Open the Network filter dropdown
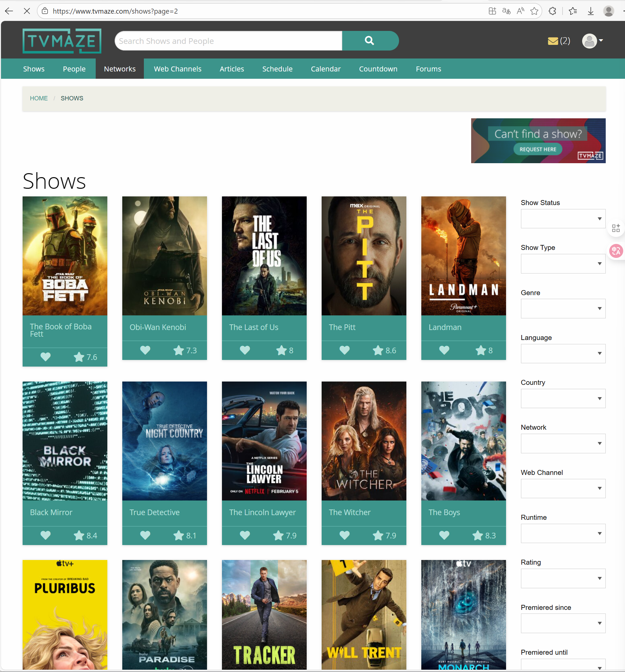This screenshot has width=625, height=672. [x=563, y=443]
